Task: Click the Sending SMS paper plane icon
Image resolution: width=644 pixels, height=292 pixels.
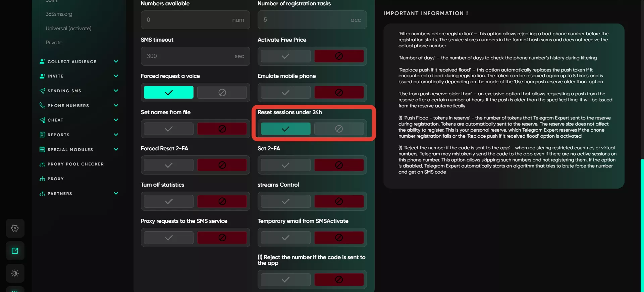Action: pyautogui.click(x=42, y=91)
